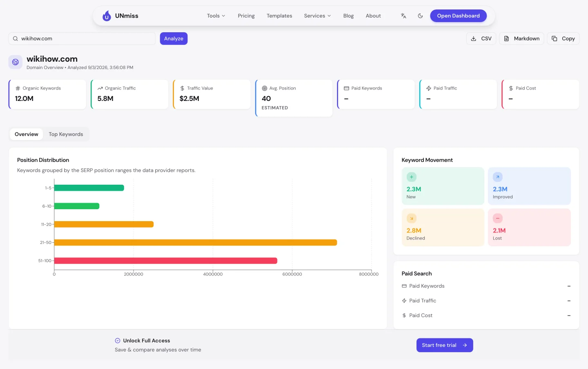Expand the Tools dropdown menu
Image resolution: width=588 pixels, height=369 pixels.
pos(216,16)
